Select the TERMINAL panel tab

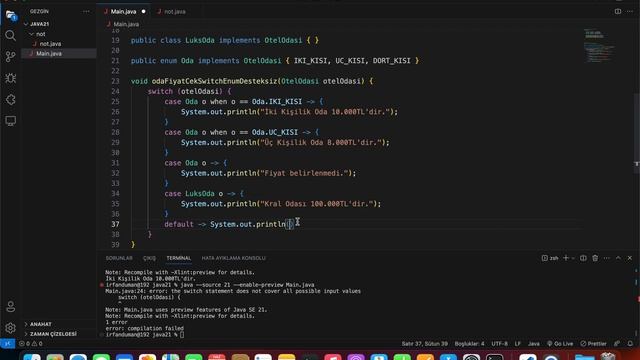click(x=179, y=258)
